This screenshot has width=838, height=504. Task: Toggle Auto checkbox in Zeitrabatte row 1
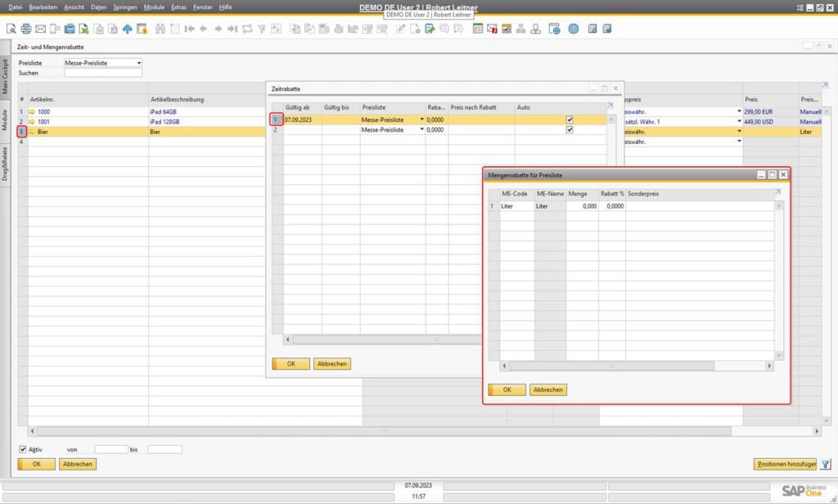pos(570,119)
